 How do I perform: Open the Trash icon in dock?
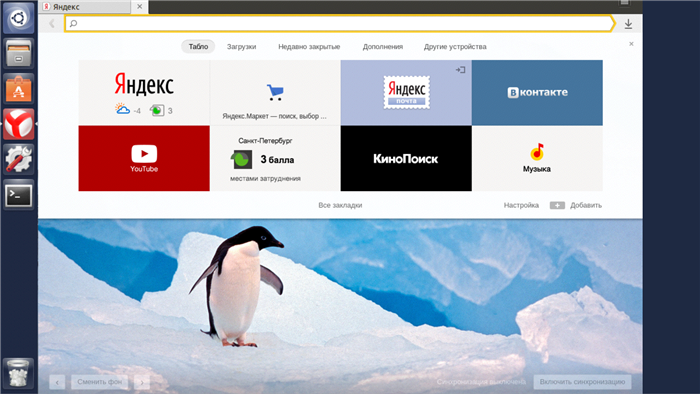[18, 373]
